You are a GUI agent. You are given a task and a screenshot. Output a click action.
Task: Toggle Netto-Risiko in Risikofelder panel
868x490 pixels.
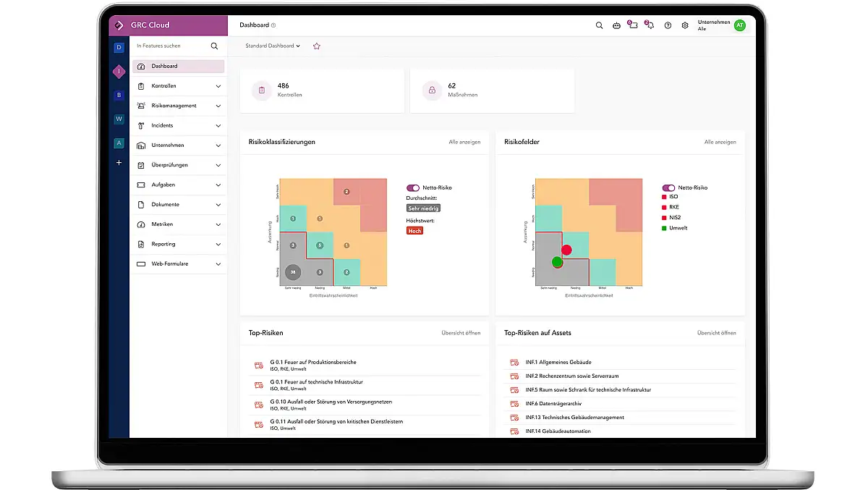668,187
